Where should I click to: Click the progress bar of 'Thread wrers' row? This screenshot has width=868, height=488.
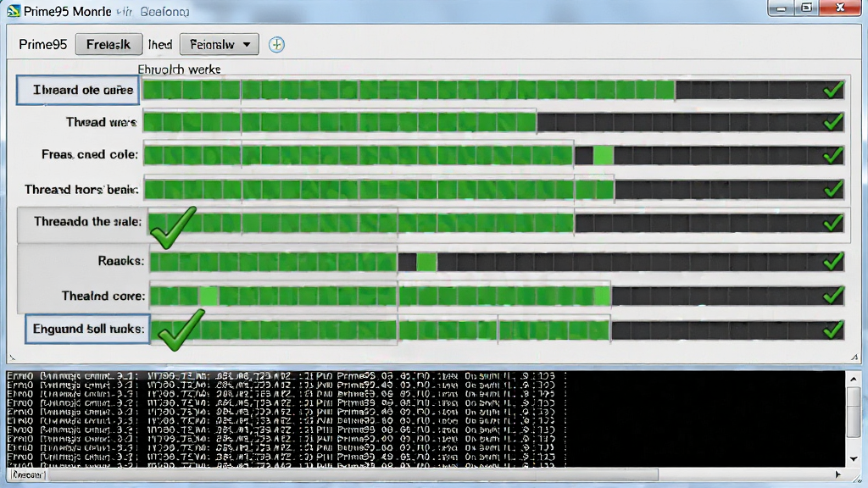coord(493,122)
